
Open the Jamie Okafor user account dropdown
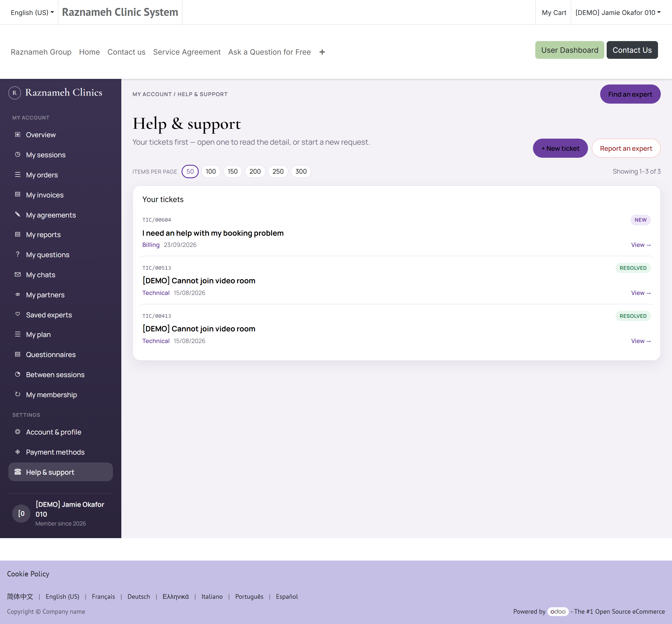click(x=618, y=13)
